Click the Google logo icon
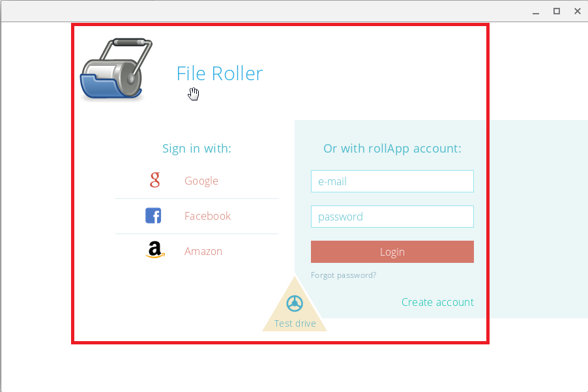The image size is (588, 392). click(155, 180)
